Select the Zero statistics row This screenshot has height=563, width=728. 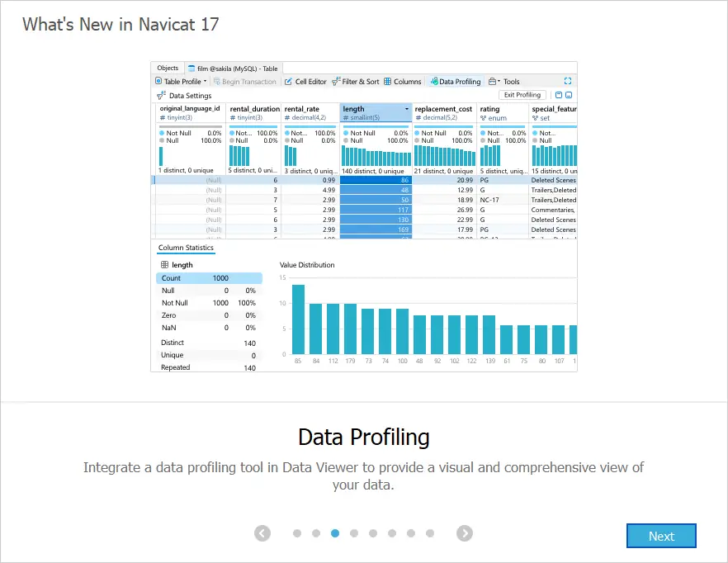click(209, 315)
